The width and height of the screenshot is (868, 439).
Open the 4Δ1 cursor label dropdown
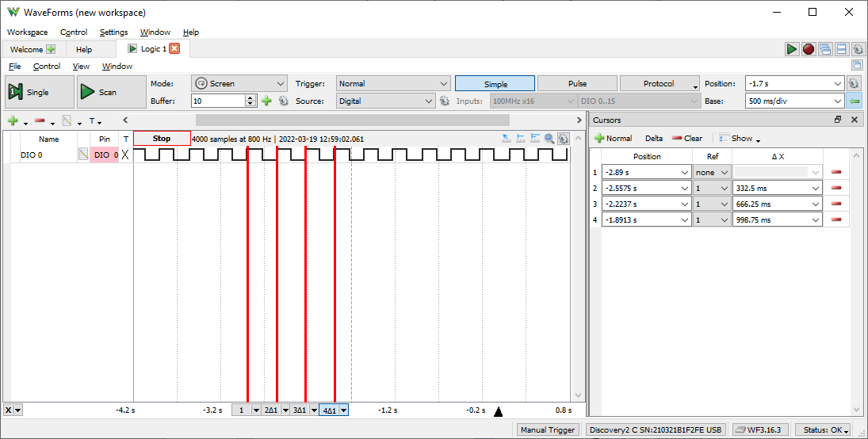point(344,410)
